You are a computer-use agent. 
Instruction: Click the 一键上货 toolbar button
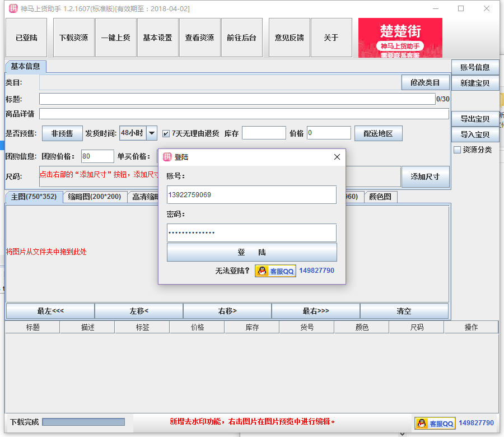(116, 38)
